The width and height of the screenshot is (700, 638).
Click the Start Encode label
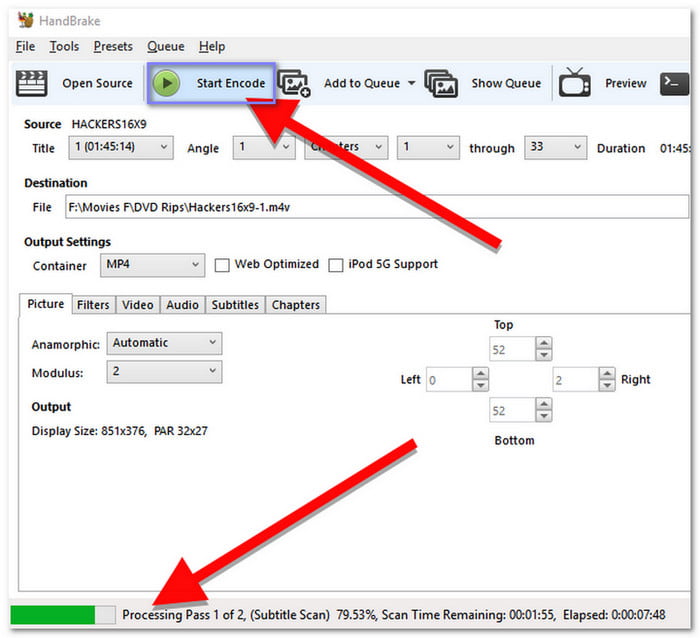tap(231, 83)
